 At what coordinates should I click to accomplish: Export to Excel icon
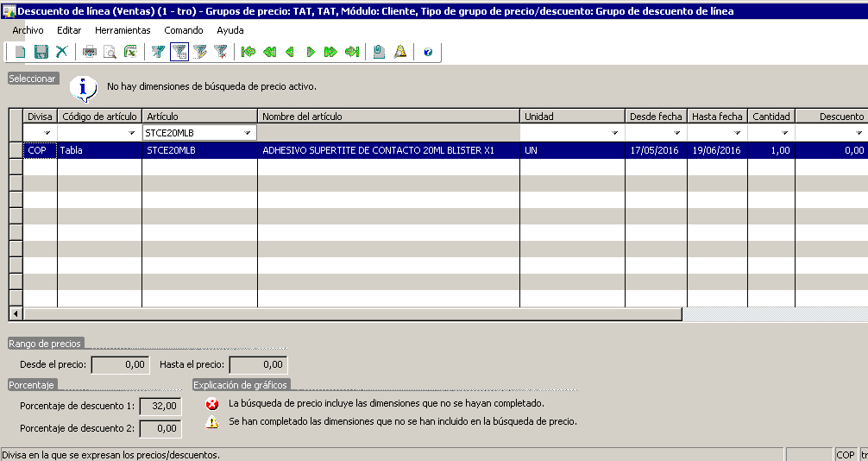[x=130, y=52]
